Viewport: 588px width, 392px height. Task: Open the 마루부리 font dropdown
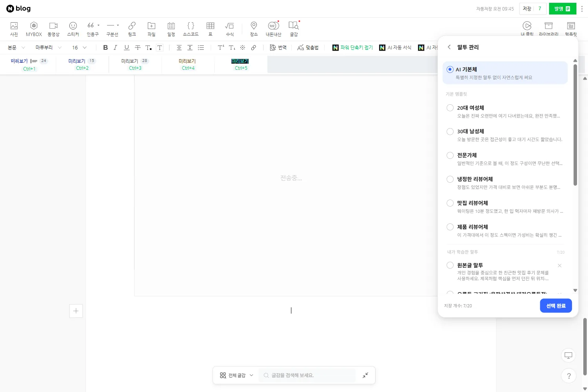(x=49, y=47)
